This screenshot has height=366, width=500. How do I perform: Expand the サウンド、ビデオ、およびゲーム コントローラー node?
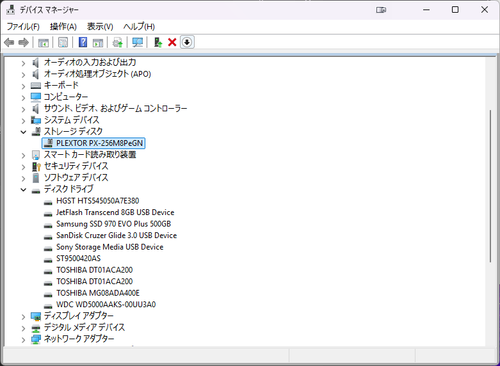(x=23, y=109)
